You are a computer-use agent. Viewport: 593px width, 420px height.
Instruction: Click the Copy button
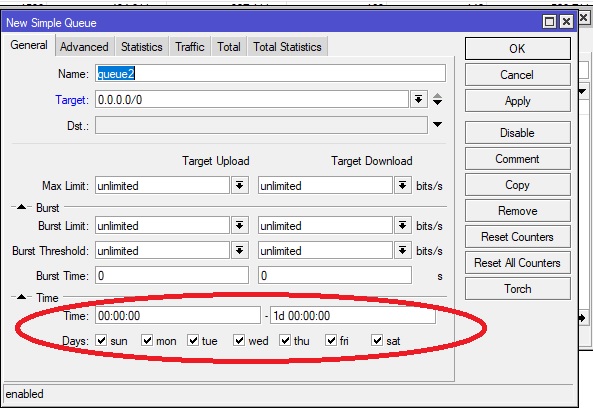(517, 185)
